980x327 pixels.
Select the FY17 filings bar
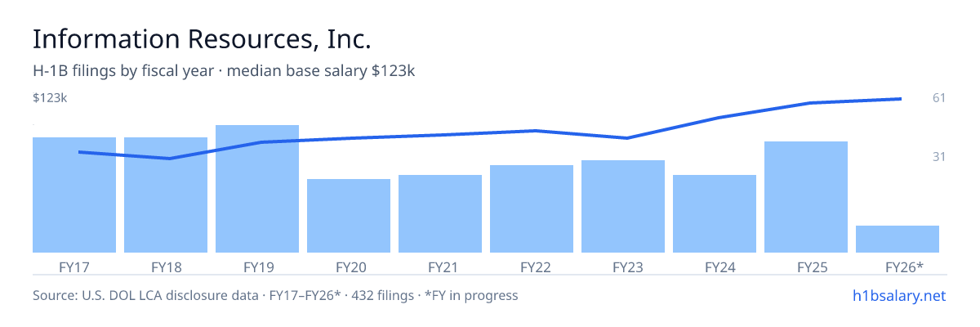(74, 195)
